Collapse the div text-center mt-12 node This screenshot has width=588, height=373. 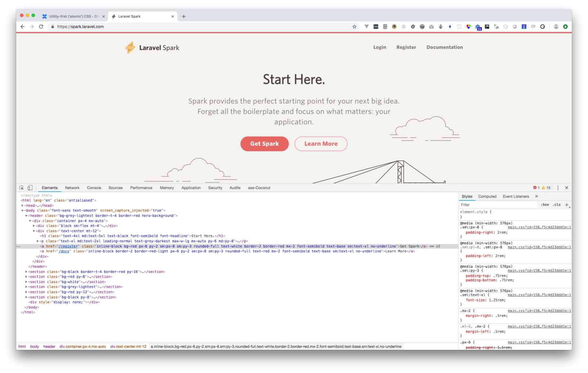[x=34, y=231]
